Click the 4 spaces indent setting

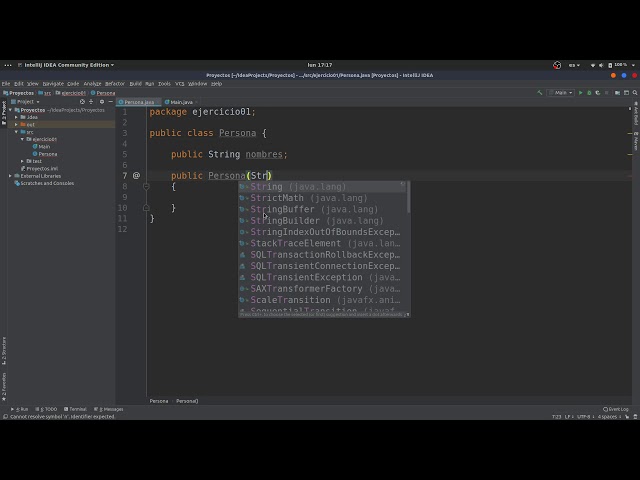609,417
